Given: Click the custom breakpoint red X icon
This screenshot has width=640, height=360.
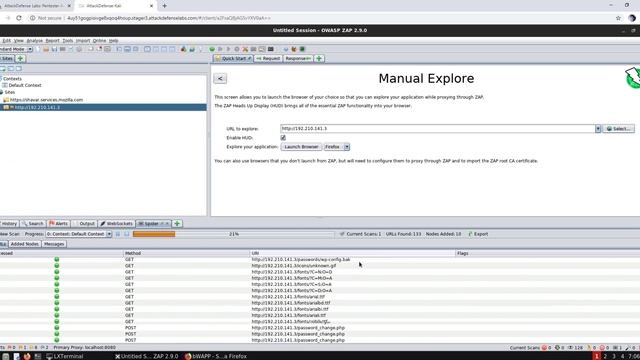Looking at the screenshot, I should click(245, 49).
